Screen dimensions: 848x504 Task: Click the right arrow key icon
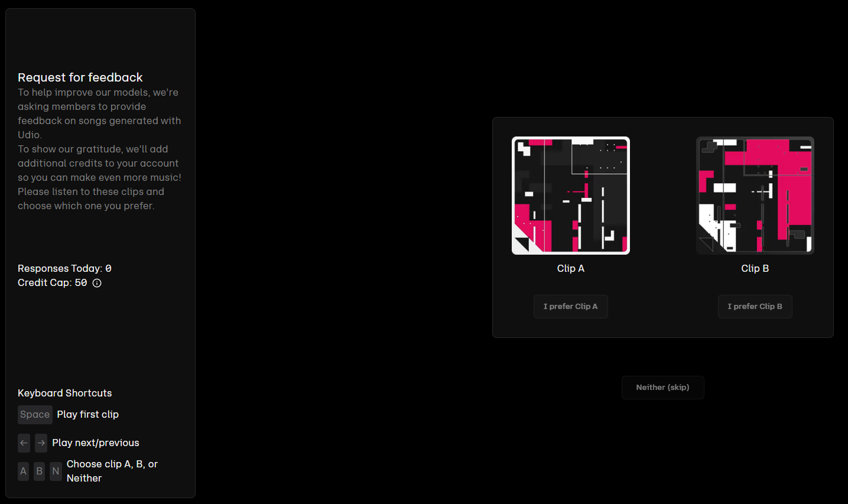(x=41, y=443)
